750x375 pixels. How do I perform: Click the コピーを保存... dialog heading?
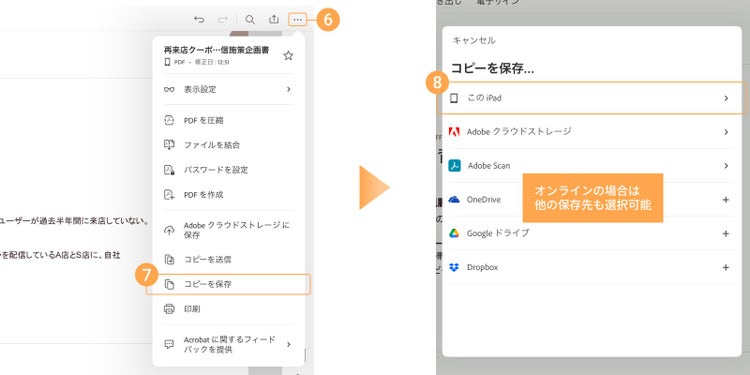click(x=492, y=68)
